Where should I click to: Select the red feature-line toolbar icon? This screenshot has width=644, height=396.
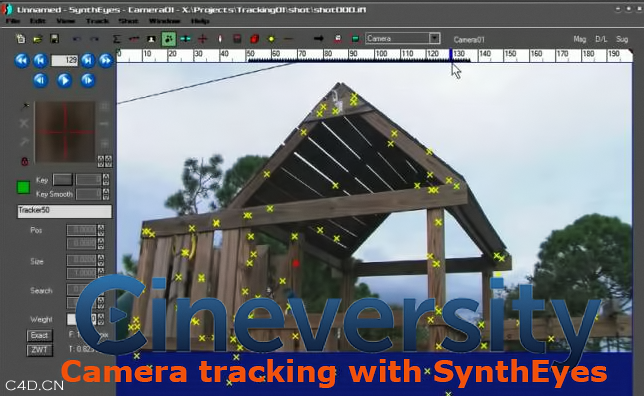(x=134, y=39)
